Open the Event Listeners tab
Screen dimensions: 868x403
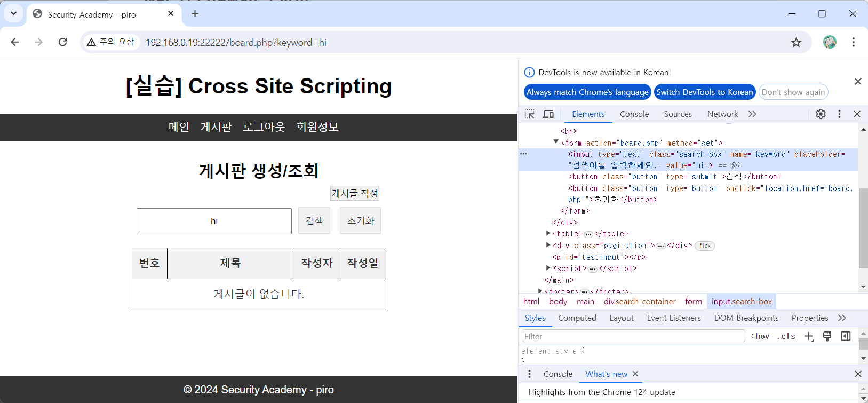tap(674, 318)
